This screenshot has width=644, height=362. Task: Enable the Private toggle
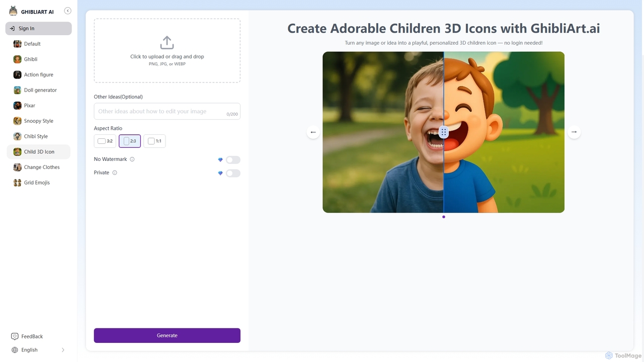[x=233, y=173]
